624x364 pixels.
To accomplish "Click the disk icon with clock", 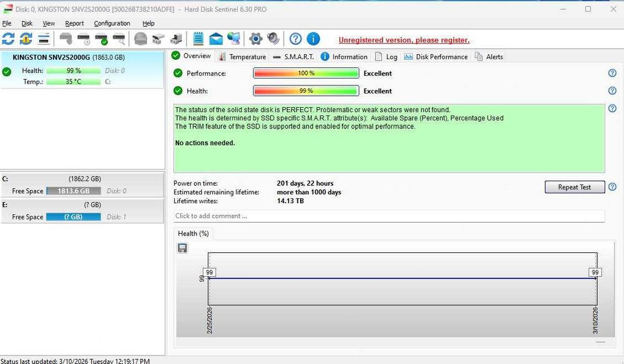I will point(84,39).
